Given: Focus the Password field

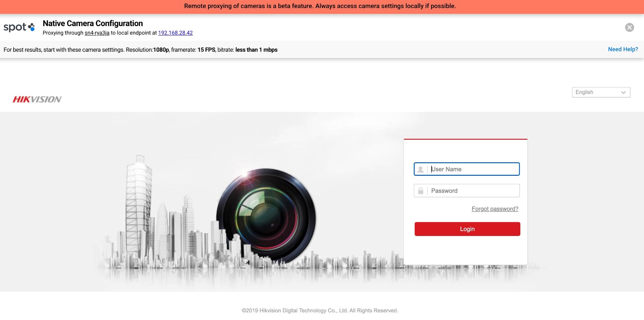Looking at the screenshot, I should click(x=467, y=191).
